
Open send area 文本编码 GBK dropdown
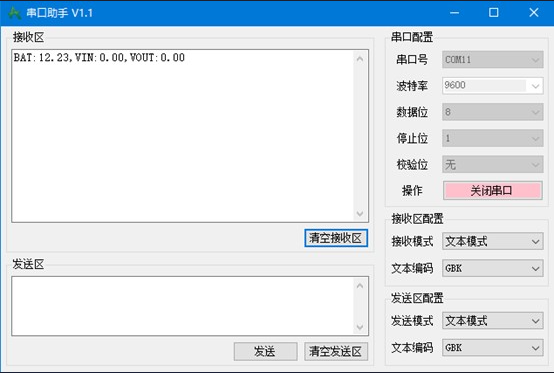tap(493, 348)
